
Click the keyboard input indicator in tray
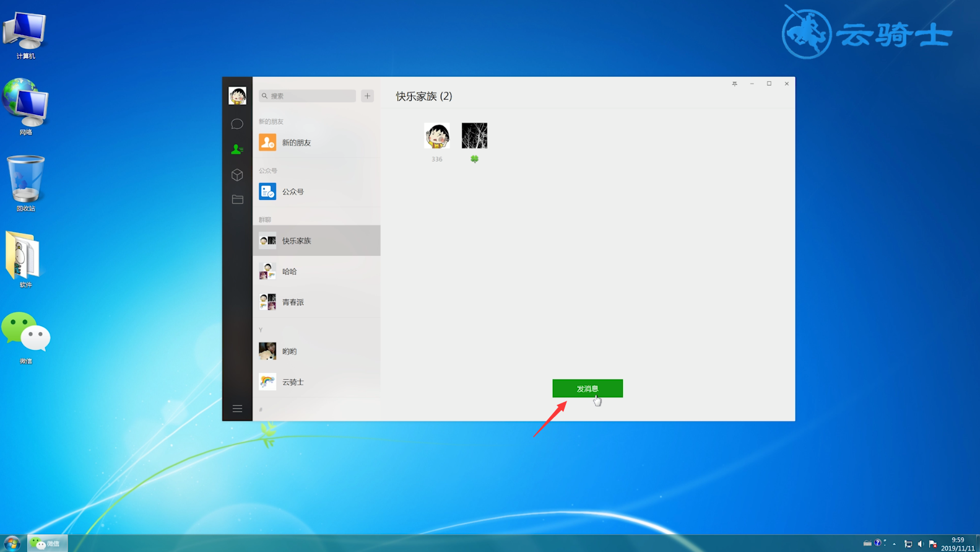pos(867,543)
